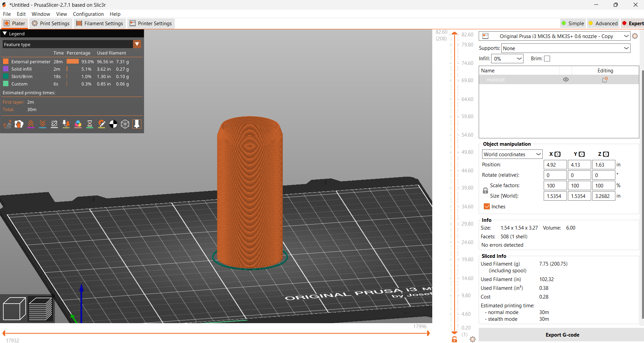Select mold.stl in the object list
This screenshot has height=343, width=644.
click(x=495, y=79)
